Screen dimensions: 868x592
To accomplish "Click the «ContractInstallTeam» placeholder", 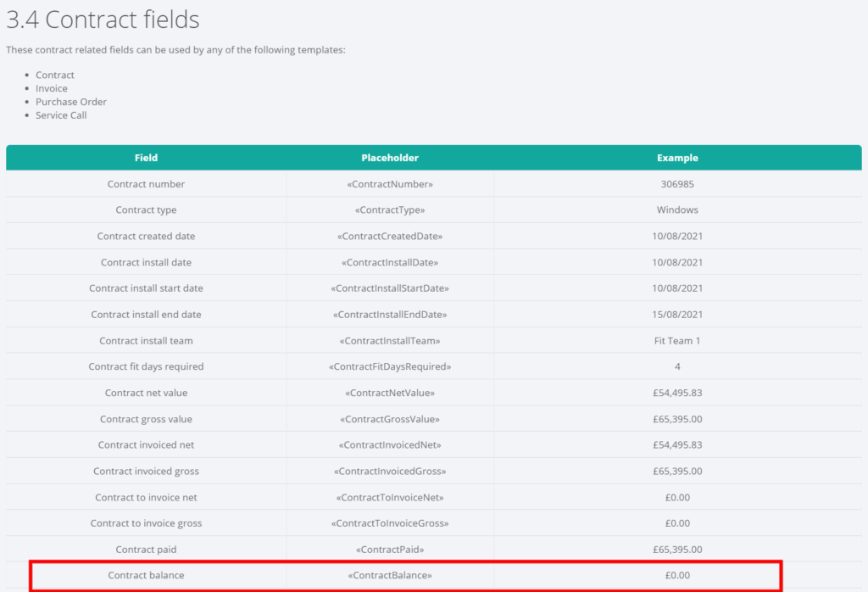I will (x=390, y=341).
